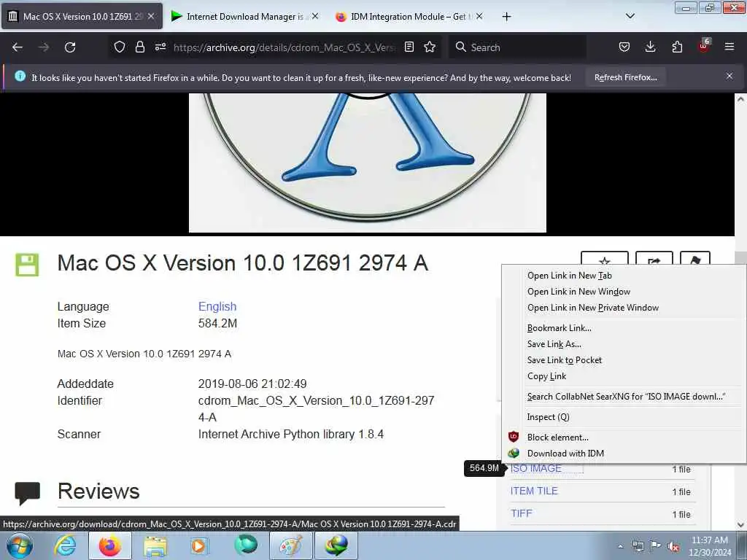Screen dimensions: 747x560
Task: Open the tracking protection shield icon
Action: [120, 47]
